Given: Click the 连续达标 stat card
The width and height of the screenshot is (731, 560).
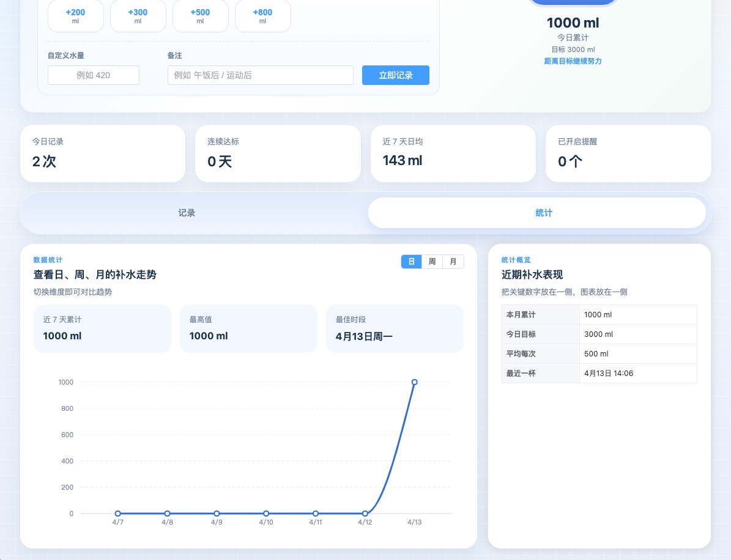Looking at the screenshot, I should click(278, 153).
